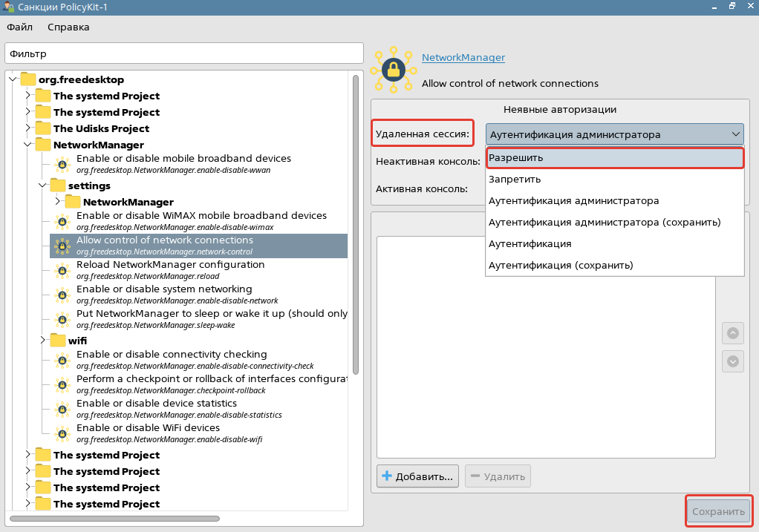Click the up arrow reorder button

point(732,333)
